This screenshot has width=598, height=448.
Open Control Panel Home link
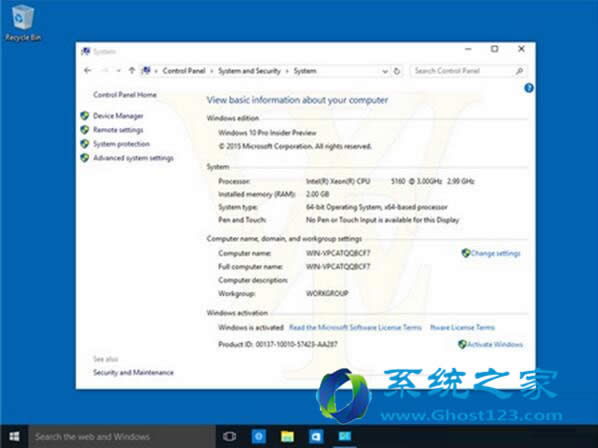coord(125,95)
